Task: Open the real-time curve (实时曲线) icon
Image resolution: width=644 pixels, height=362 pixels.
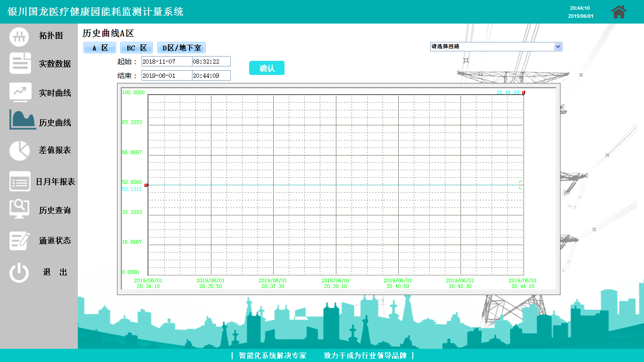Action: click(x=20, y=92)
